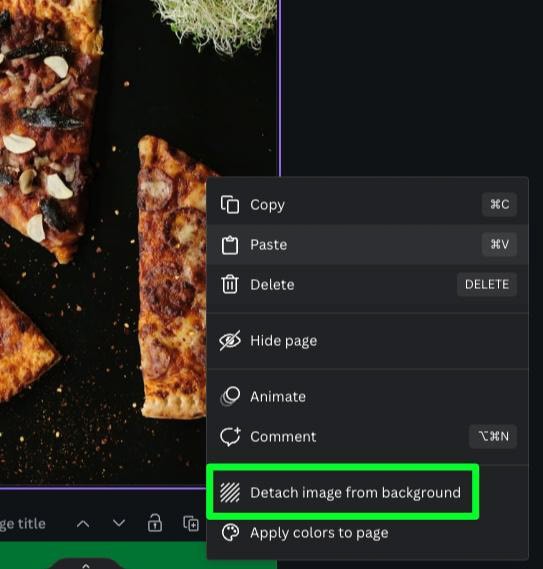Move page up with the up chevron
Screen dimensions: 543x569
click(83, 524)
